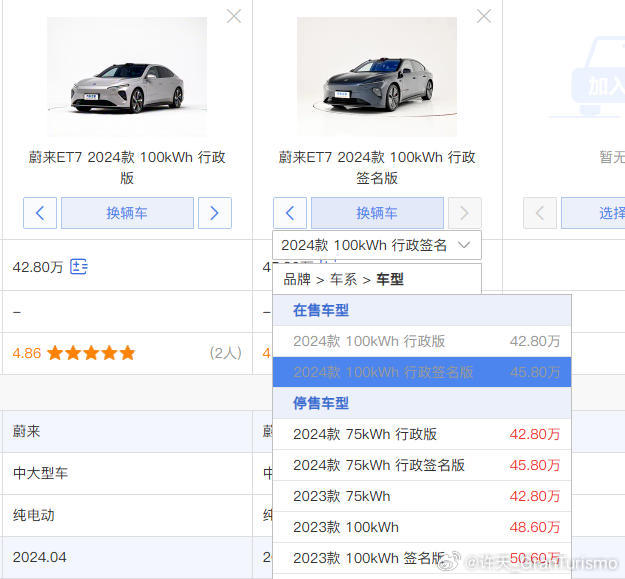This screenshot has height=579, width=625.
Task: Choose 2024款 75kWh 行政签名版 option
Action: point(422,465)
